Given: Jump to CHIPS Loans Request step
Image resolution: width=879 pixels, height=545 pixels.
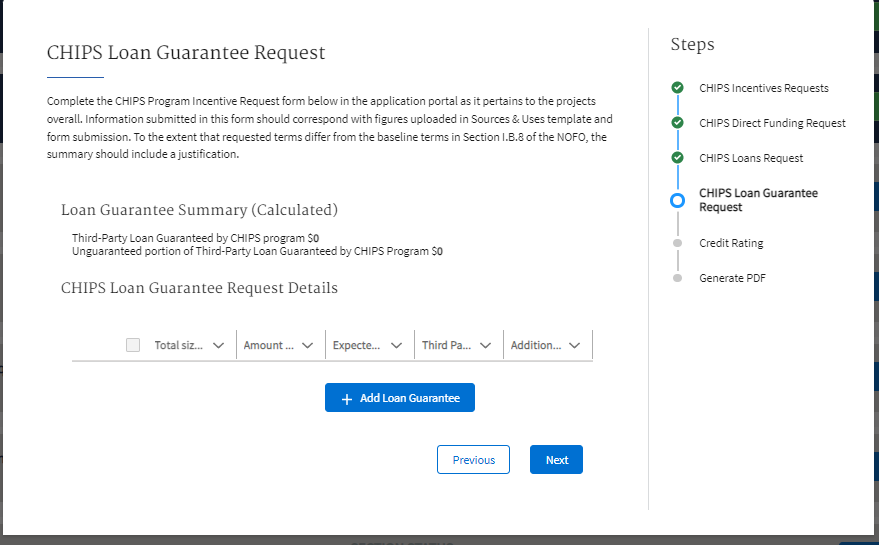Looking at the screenshot, I should (x=751, y=158).
